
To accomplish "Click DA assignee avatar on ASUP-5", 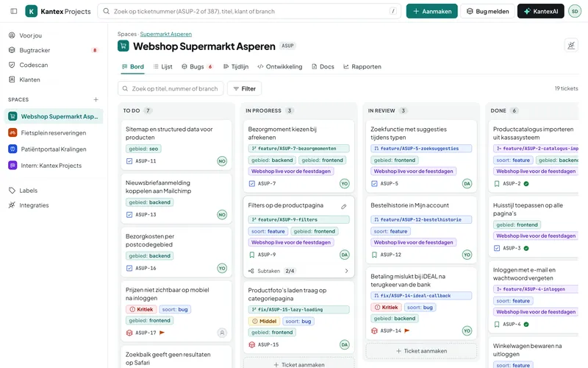I will [467, 183].
